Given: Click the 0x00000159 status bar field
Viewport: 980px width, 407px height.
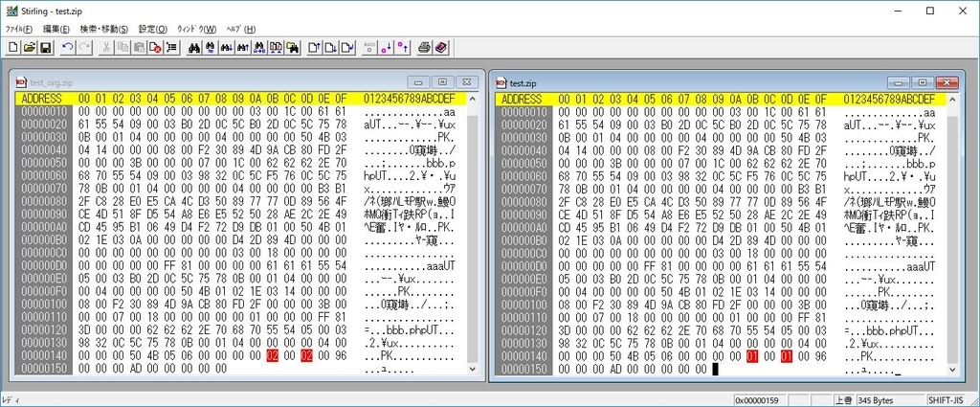Looking at the screenshot, I should (x=761, y=400).
